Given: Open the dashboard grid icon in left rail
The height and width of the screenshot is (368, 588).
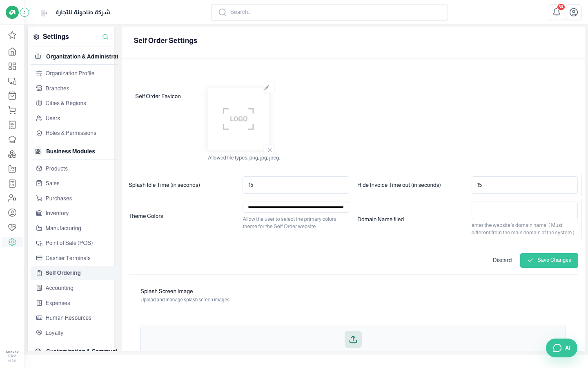Looking at the screenshot, I should coord(12,66).
